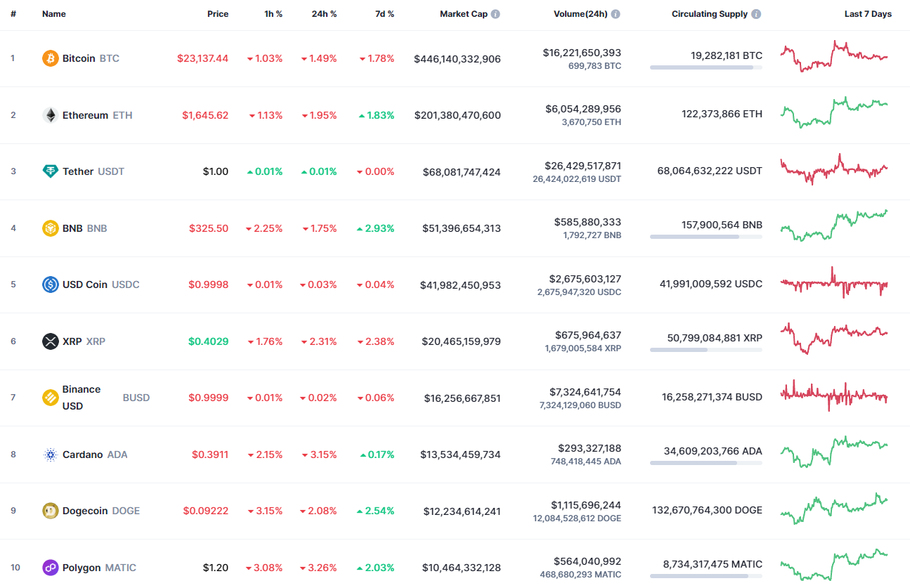Click the Ethereum diamond logo
910x588 pixels.
click(x=50, y=115)
